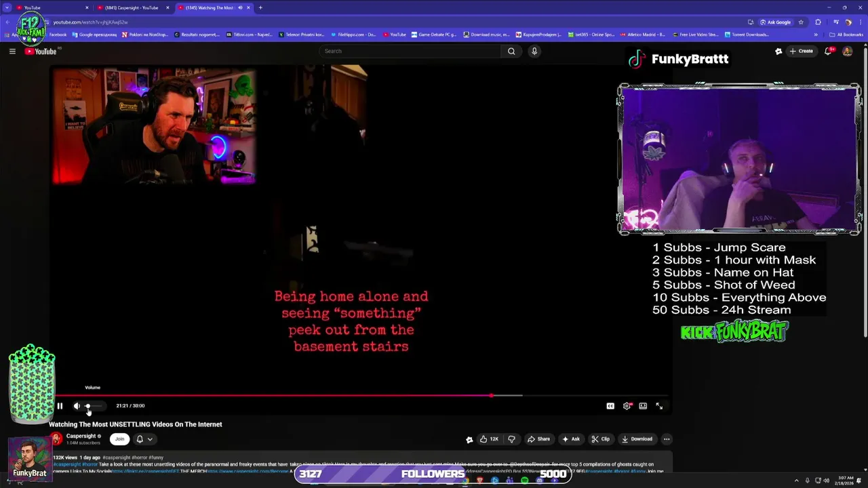
Task: Open the Caspersight channel avatar
Action: [56, 439]
